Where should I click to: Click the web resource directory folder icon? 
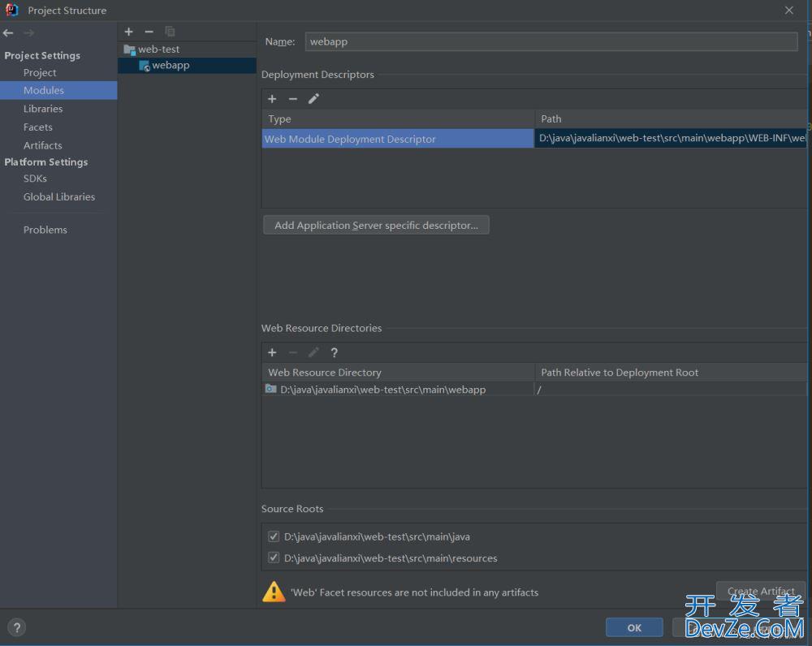(x=270, y=389)
